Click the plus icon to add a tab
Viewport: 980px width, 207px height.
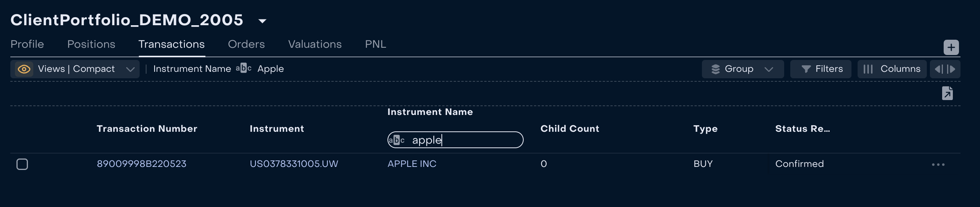click(951, 47)
